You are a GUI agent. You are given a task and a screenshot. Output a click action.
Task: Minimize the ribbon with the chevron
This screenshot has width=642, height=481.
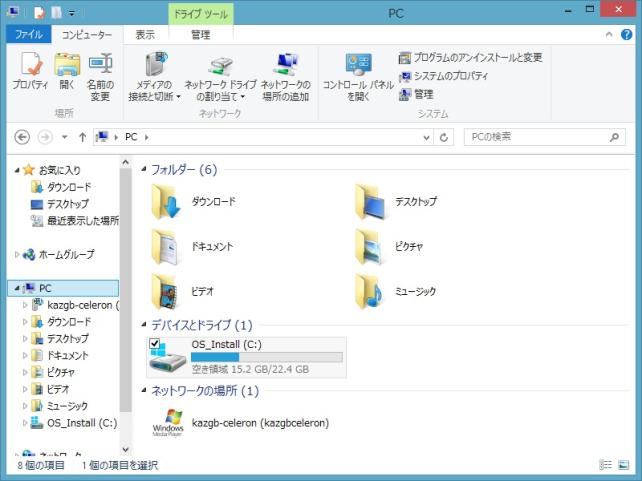click(x=609, y=34)
